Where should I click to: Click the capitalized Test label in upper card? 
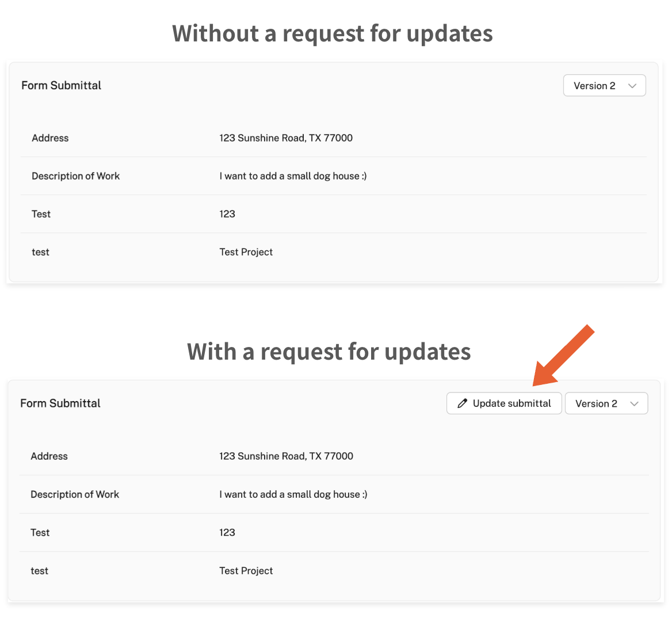point(41,214)
